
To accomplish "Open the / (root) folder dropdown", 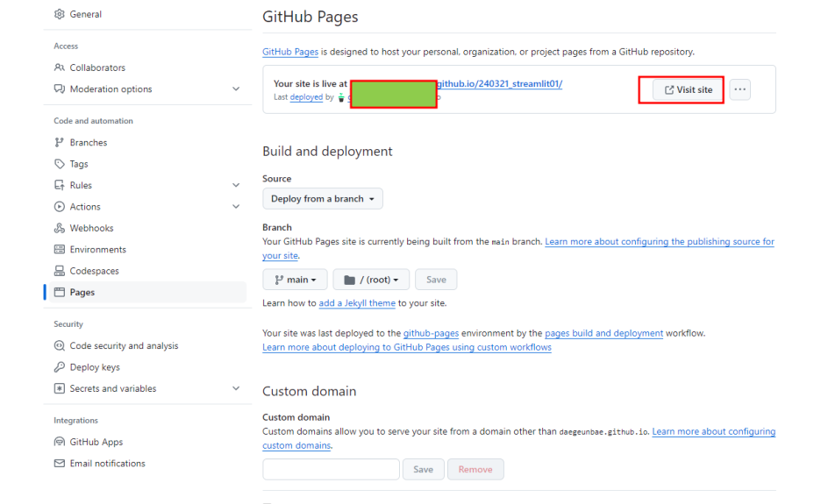I will coord(371,280).
